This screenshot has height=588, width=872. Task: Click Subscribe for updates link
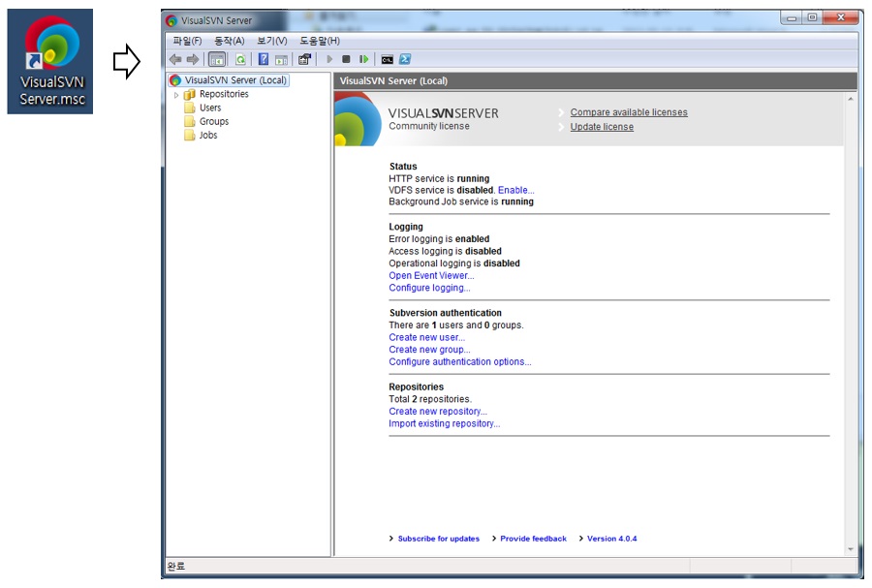point(438,539)
